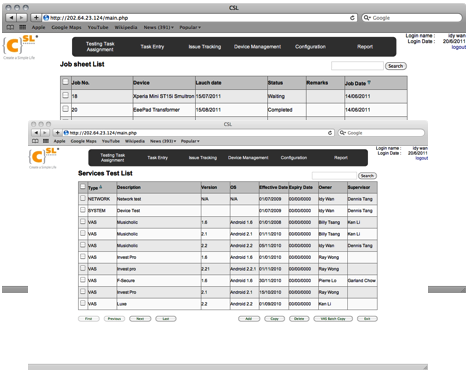Focus the Job sheet List search field

click(357, 66)
